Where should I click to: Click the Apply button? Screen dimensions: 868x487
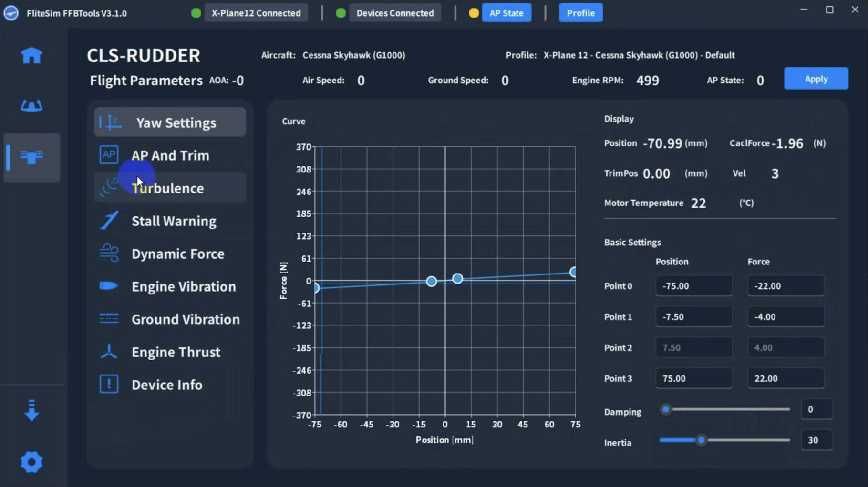pyautogui.click(x=816, y=79)
